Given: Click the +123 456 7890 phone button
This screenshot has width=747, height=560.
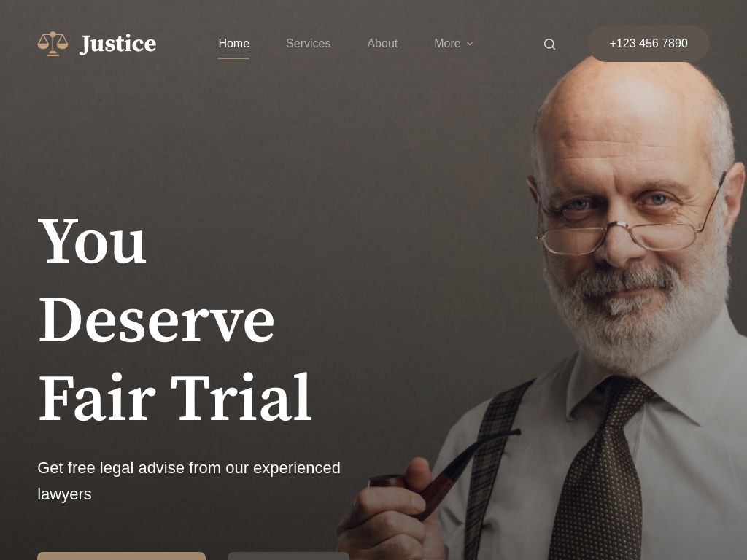Looking at the screenshot, I should 649,43.
